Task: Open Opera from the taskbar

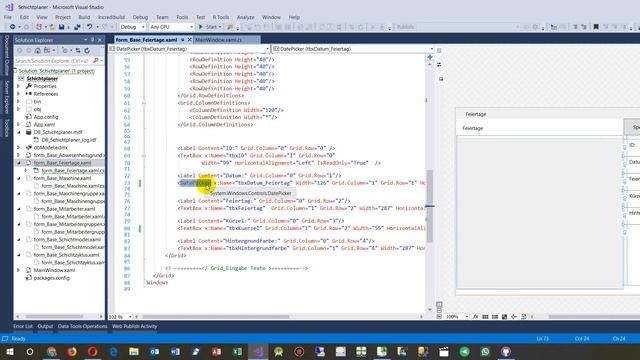Action: 93,351
